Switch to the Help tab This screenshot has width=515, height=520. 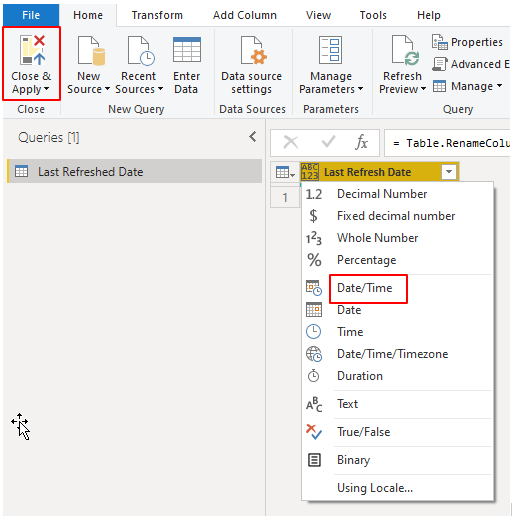(x=429, y=15)
